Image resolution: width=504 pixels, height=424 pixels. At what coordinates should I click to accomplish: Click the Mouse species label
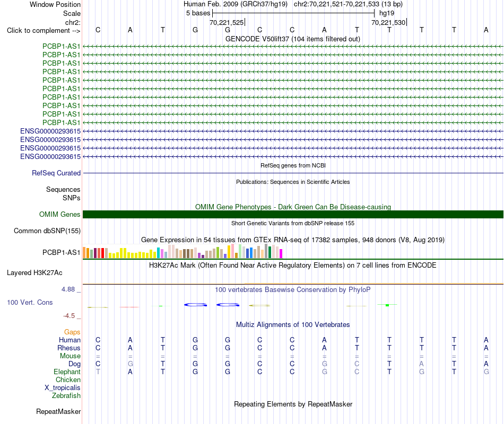pyautogui.click(x=70, y=356)
